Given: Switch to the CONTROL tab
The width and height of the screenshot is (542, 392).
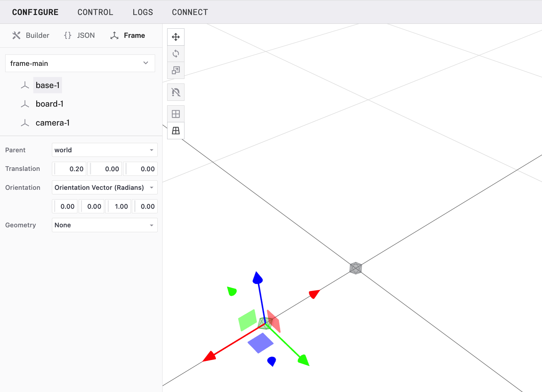Looking at the screenshot, I should [x=95, y=12].
